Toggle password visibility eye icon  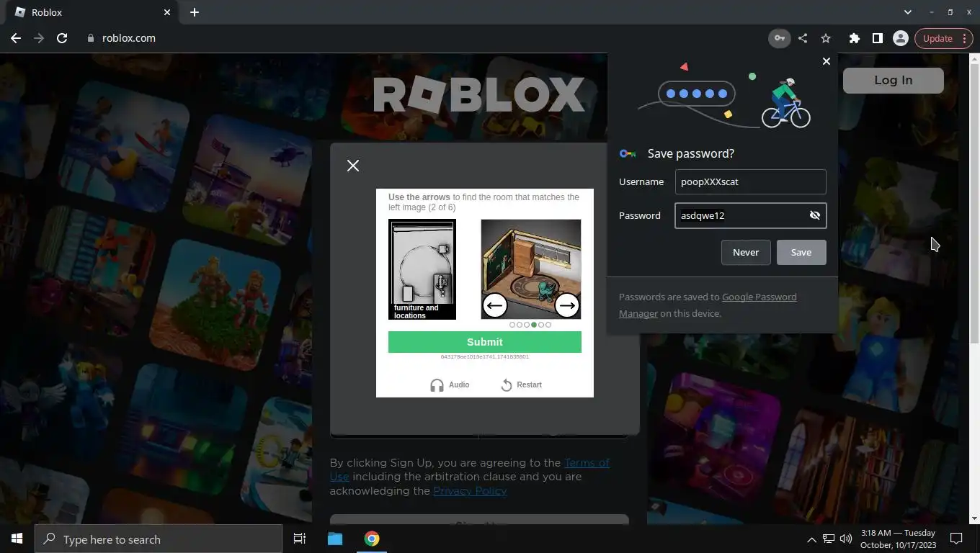click(x=815, y=215)
